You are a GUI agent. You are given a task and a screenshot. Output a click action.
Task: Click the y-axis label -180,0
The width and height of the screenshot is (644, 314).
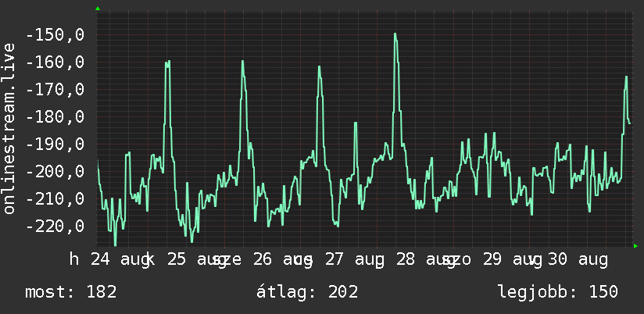pos(55,117)
